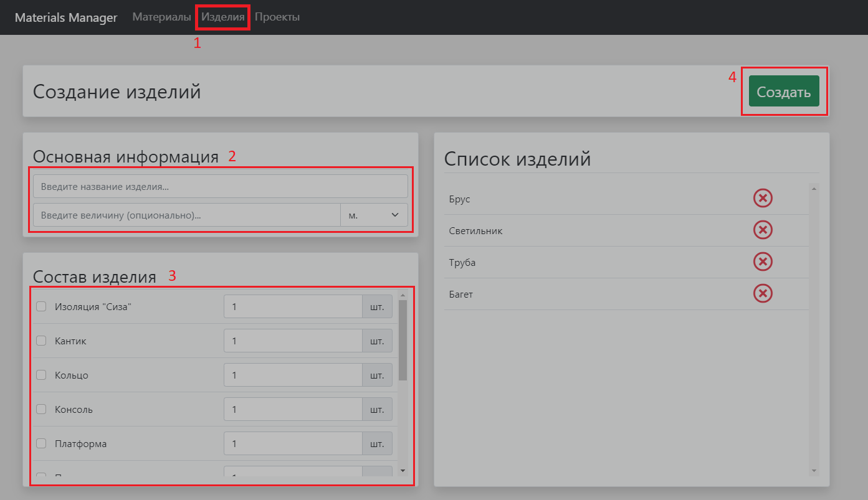Click the Materials Manager brand link
868x500 pixels.
pos(66,17)
